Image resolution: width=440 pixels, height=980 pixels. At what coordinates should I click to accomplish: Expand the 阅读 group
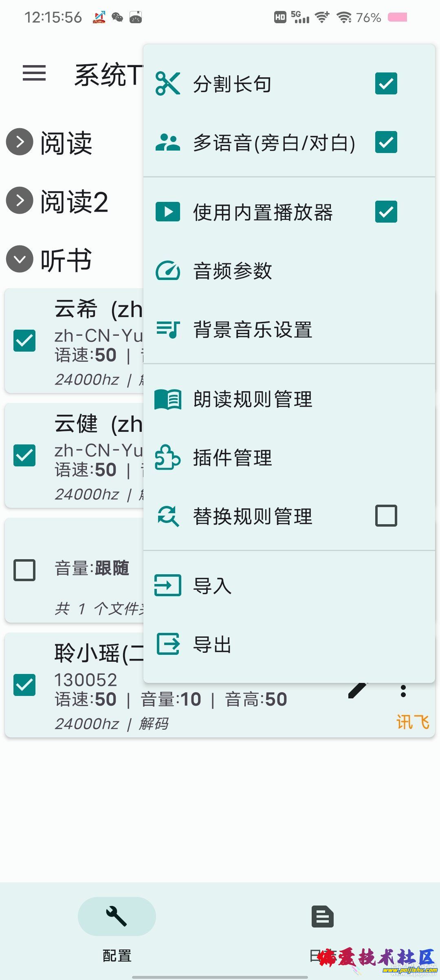click(20, 142)
